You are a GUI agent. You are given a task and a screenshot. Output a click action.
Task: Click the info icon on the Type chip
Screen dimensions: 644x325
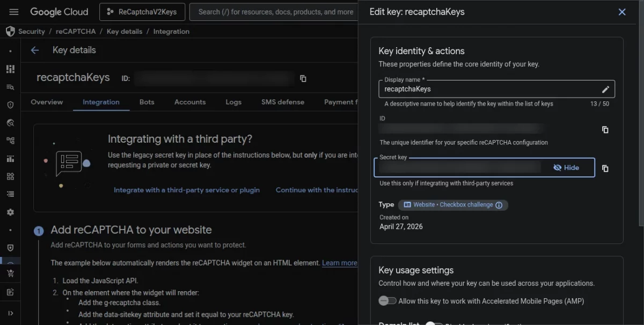pos(499,205)
